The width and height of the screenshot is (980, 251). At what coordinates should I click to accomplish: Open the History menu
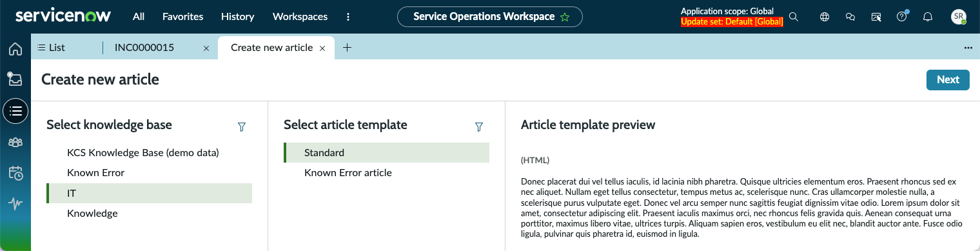[237, 17]
